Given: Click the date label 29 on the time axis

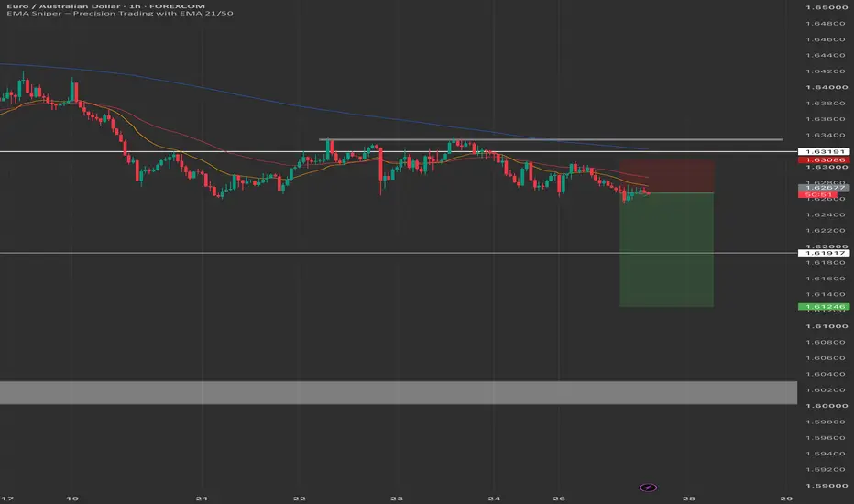Looking at the screenshot, I should [x=786, y=499].
